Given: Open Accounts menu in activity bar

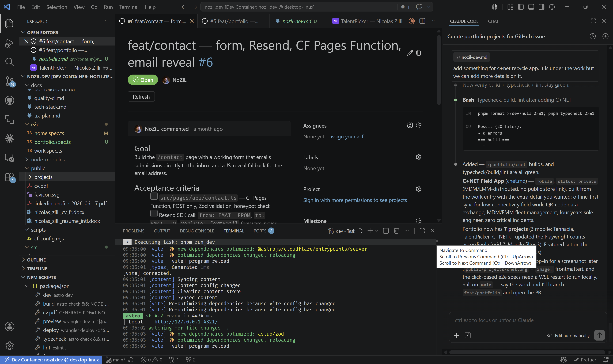Looking at the screenshot, I should click(9, 326).
